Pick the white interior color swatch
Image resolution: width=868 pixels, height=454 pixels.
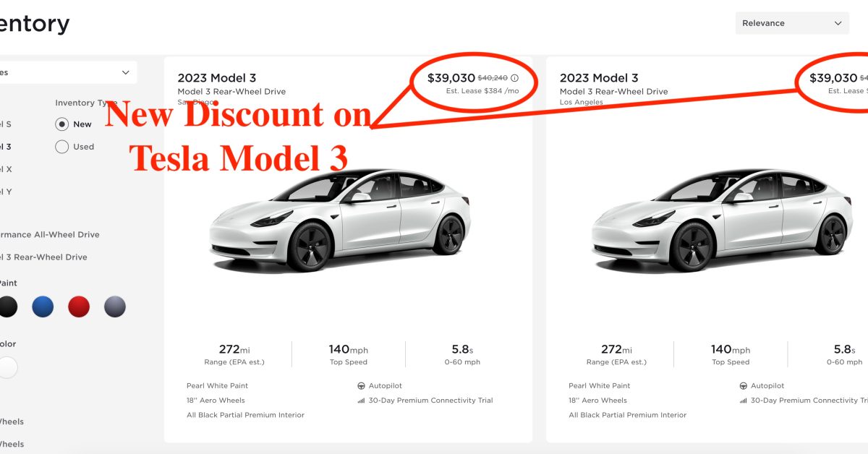[7, 367]
